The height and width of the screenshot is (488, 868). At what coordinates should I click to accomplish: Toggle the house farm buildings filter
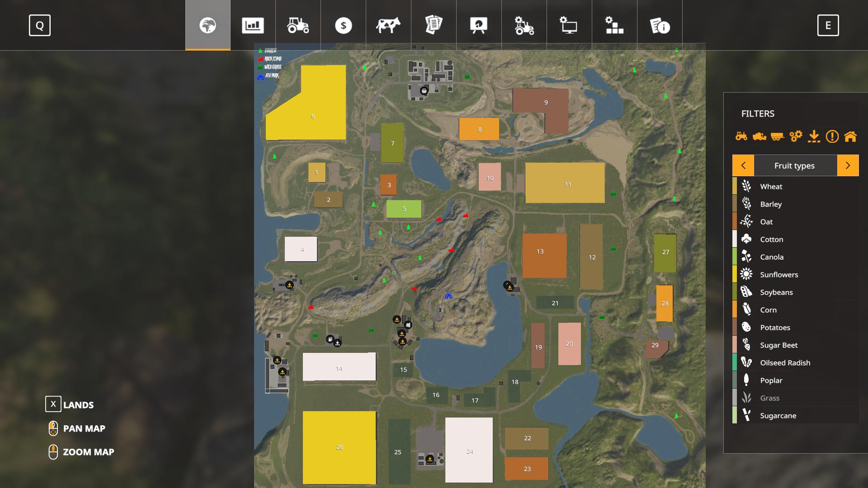(x=851, y=136)
